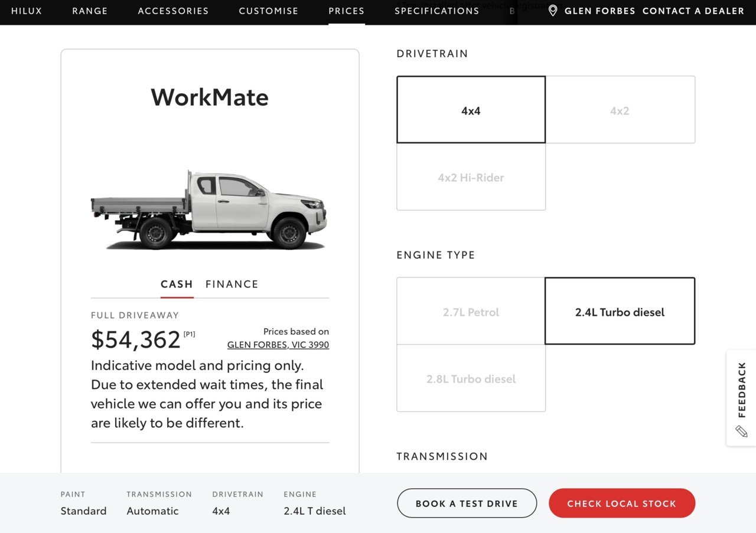Select the 2.7L Petrol engine

(471, 312)
